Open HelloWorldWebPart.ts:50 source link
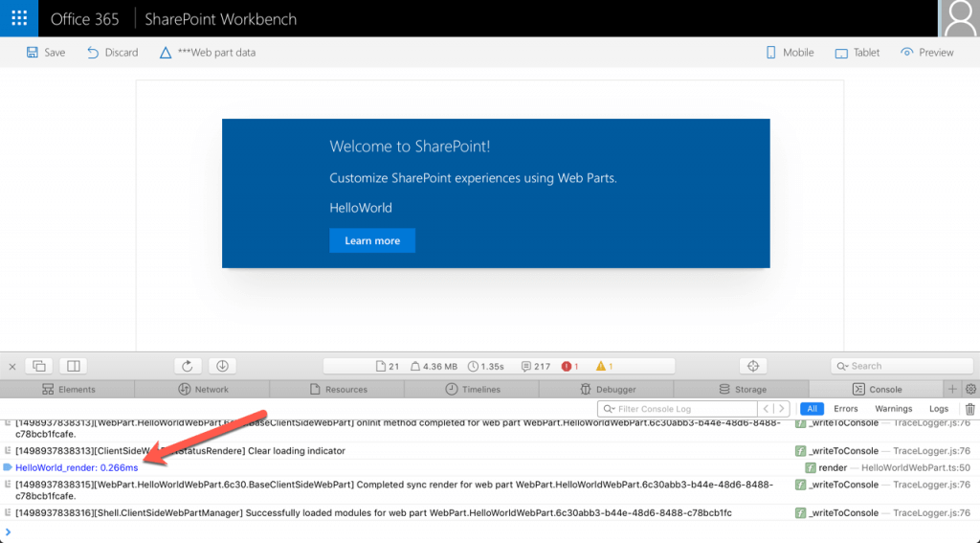Image resolution: width=980 pixels, height=543 pixels. click(916, 468)
